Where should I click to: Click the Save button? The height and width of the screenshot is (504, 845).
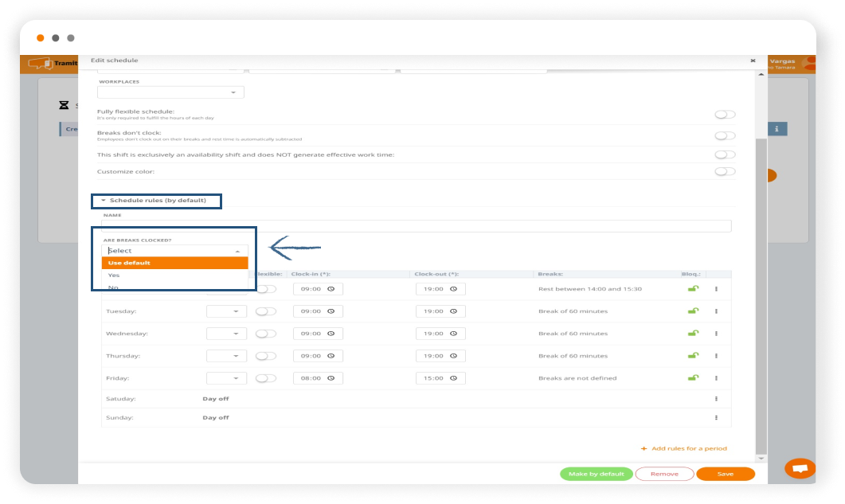point(725,474)
